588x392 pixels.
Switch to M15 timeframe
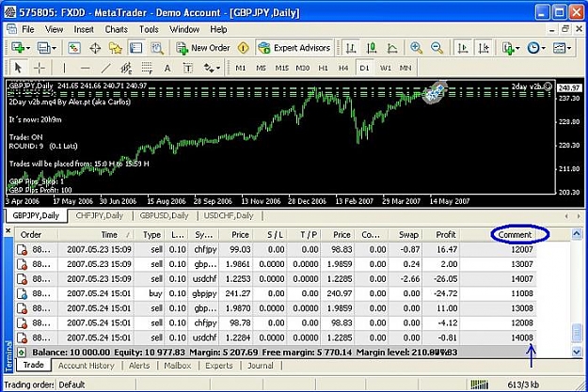pyautogui.click(x=281, y=69)
